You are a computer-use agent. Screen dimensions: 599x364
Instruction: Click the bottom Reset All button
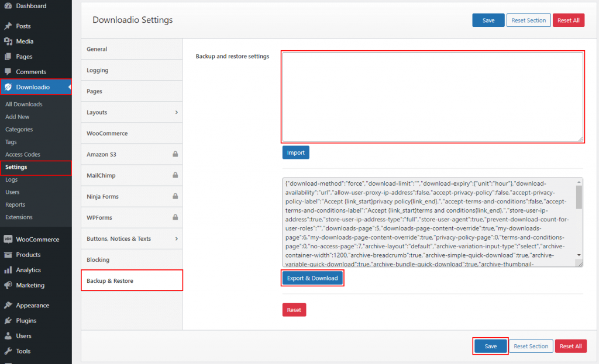(x=571, y=346)
